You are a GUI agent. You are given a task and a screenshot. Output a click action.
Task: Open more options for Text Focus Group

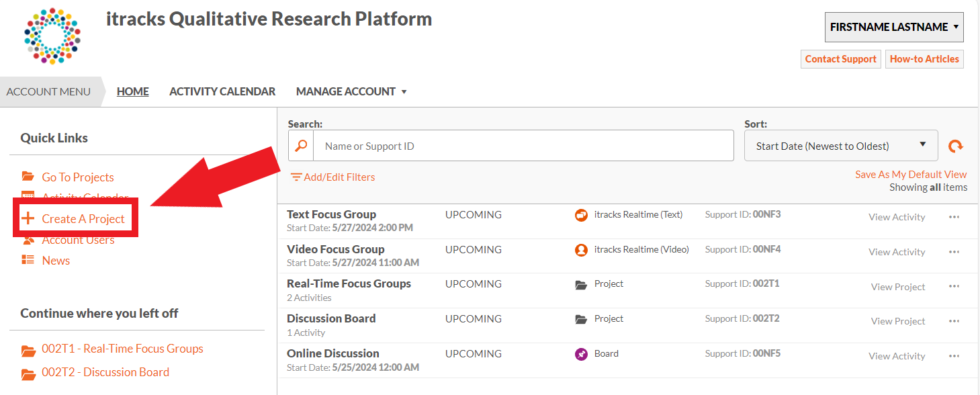coord(954,217)
